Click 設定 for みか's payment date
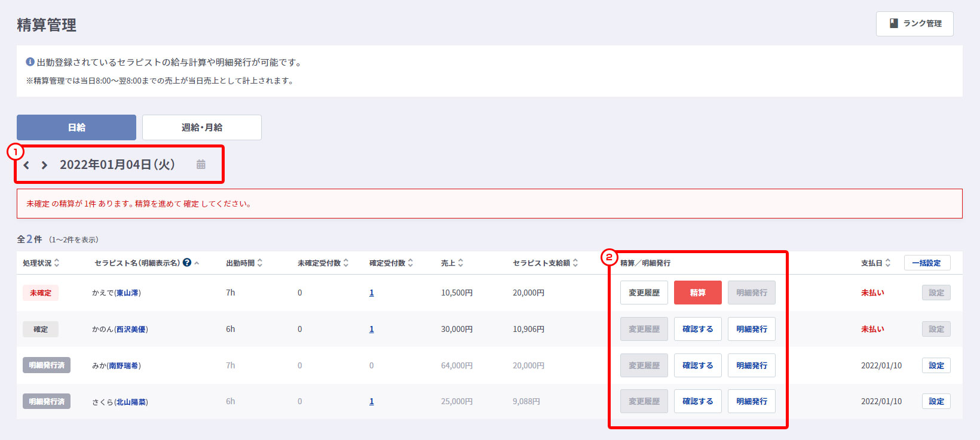Viewport: 980px width, 440px height. tap(936, 365)
